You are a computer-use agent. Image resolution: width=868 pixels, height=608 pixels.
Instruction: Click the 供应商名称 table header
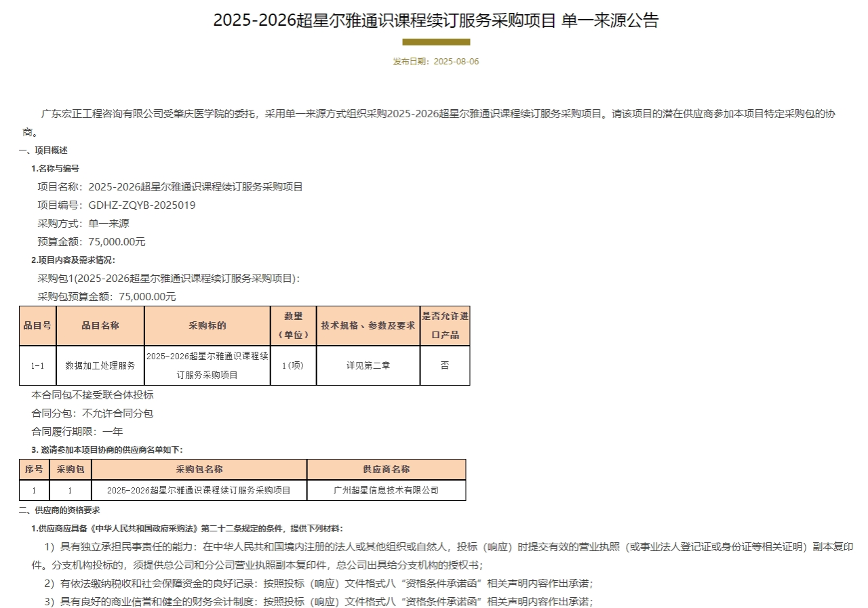click(387, 470)
